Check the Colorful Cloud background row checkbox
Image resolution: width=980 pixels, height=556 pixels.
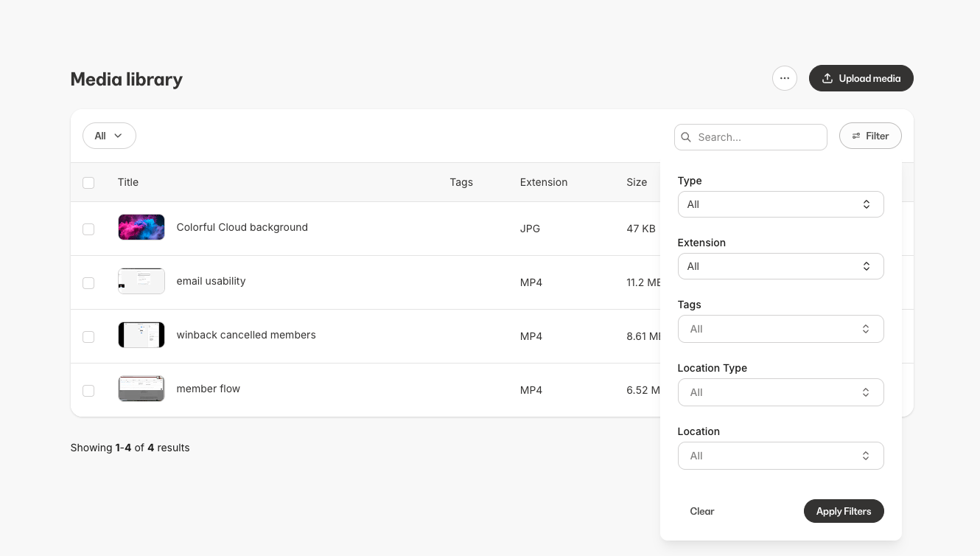(88, 229)
